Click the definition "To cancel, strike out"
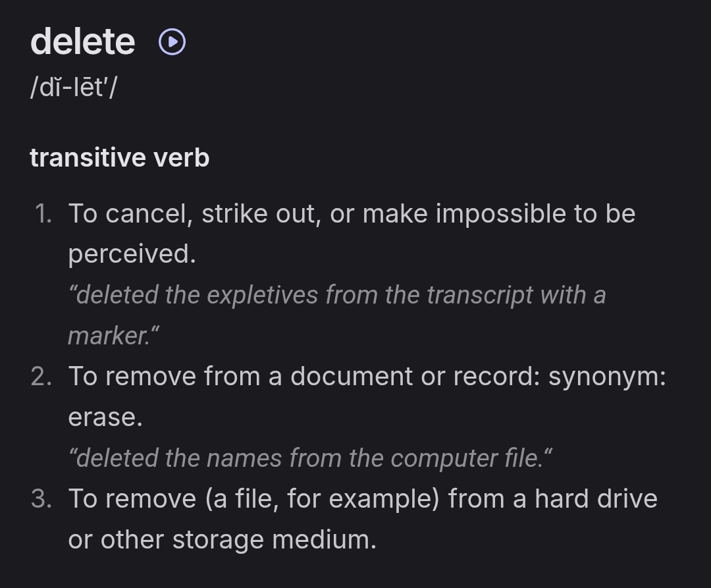Screen dimensions: 711x588 197,214
